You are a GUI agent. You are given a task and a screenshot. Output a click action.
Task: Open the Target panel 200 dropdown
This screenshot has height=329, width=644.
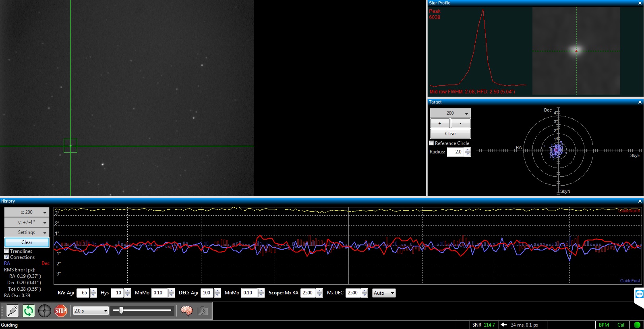point(450,113)
